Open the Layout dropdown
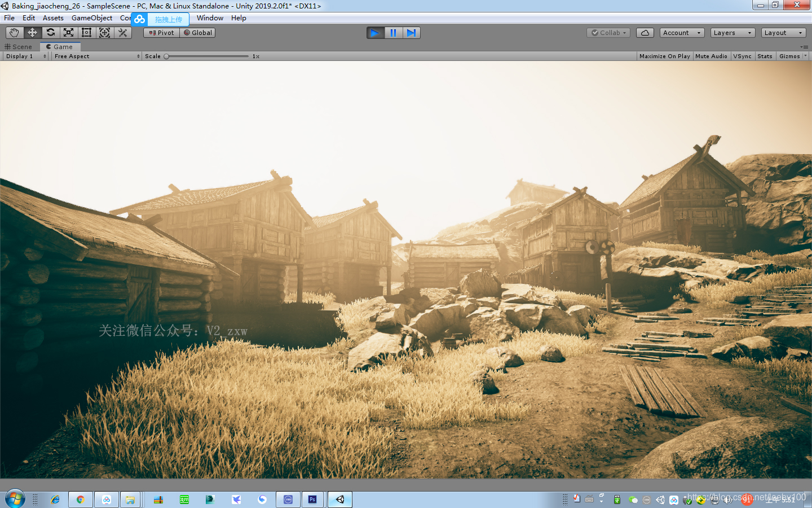This screenshot has height=508, width=812. (x=783, y=33)
